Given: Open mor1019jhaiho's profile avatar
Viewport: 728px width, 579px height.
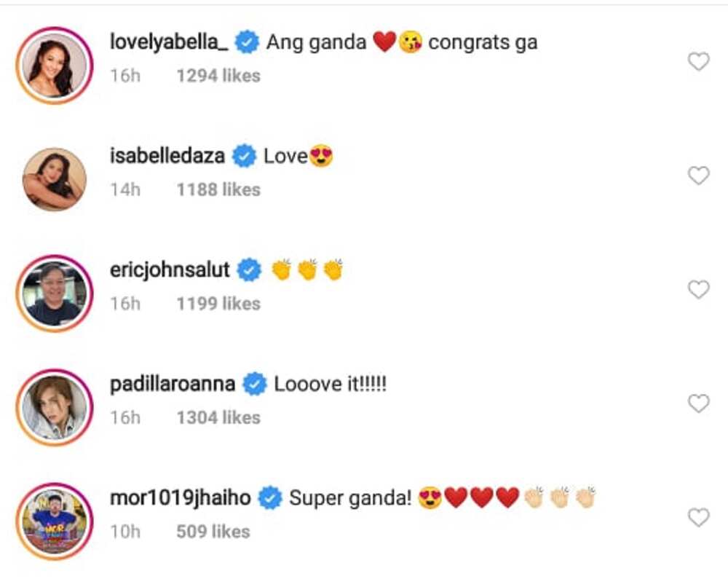Looking at the screenshot, I should (x=55, y=521).
